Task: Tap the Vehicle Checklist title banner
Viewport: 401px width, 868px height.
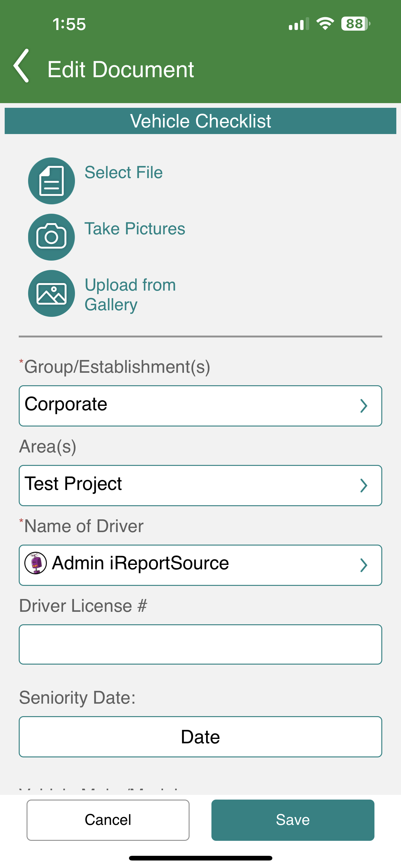Action: pos(200,121)
